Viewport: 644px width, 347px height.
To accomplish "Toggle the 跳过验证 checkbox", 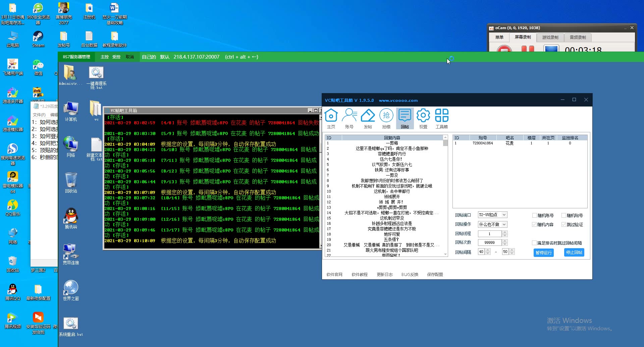I will (x=564, y=224).
